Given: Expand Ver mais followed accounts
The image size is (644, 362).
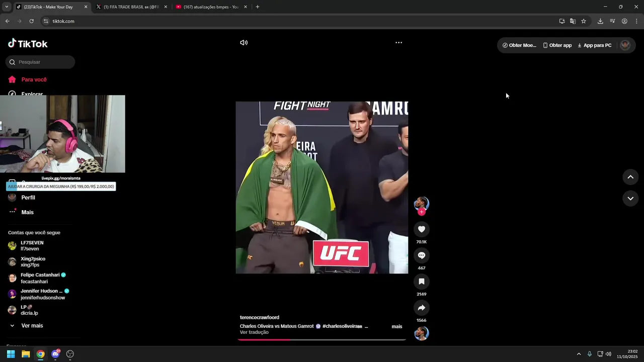Looking at the screenshot, I should click(32, 326).
